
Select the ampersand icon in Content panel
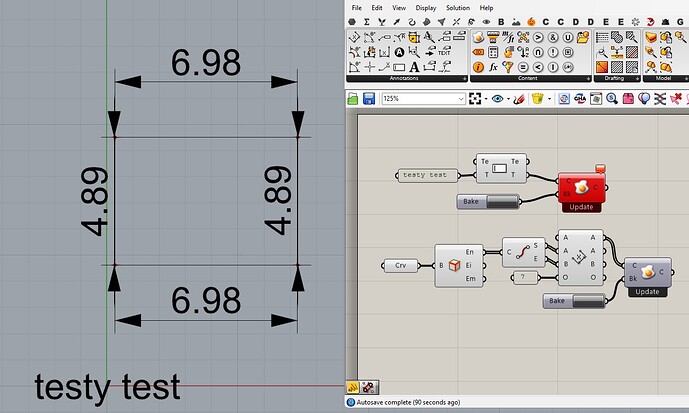point(553,37)
